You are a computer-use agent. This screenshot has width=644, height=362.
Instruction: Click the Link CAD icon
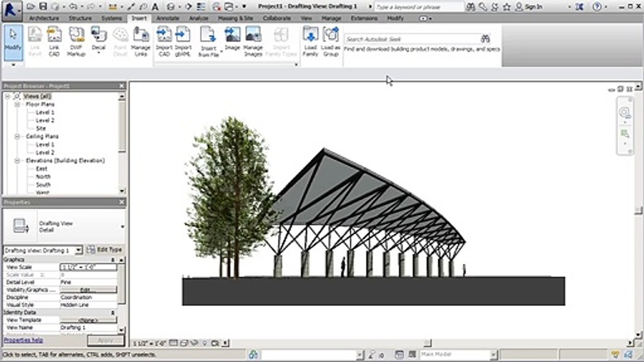tap(54, 41)
